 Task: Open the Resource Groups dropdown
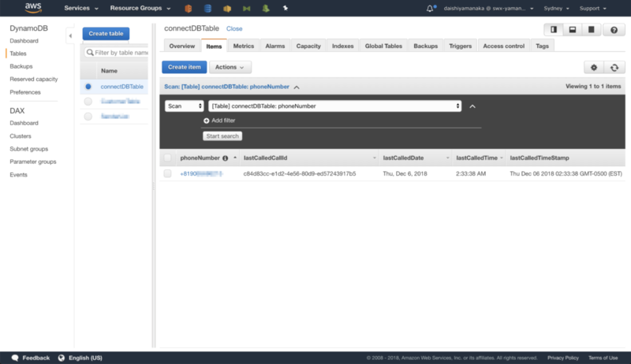(x=140, y=8)
